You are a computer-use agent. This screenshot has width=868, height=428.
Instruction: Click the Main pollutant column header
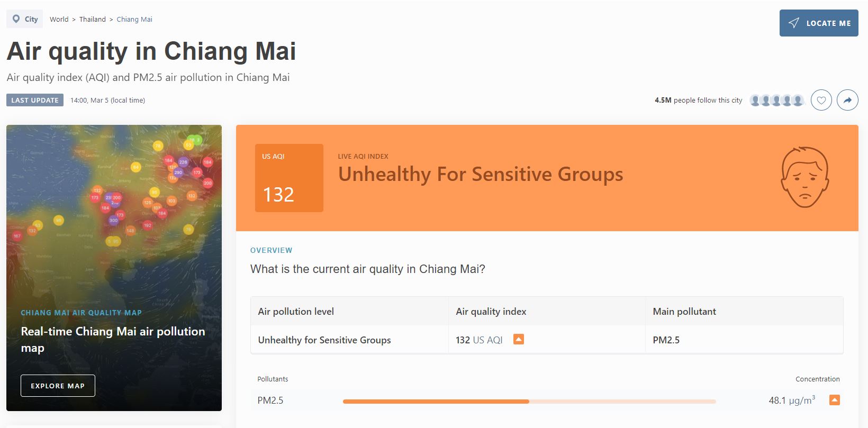pyautogui.click(x=684, y=312)
